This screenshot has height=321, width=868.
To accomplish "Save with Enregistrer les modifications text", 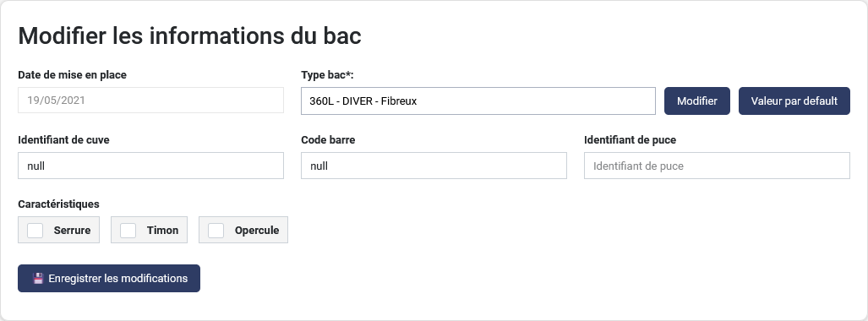I will 118,279.
